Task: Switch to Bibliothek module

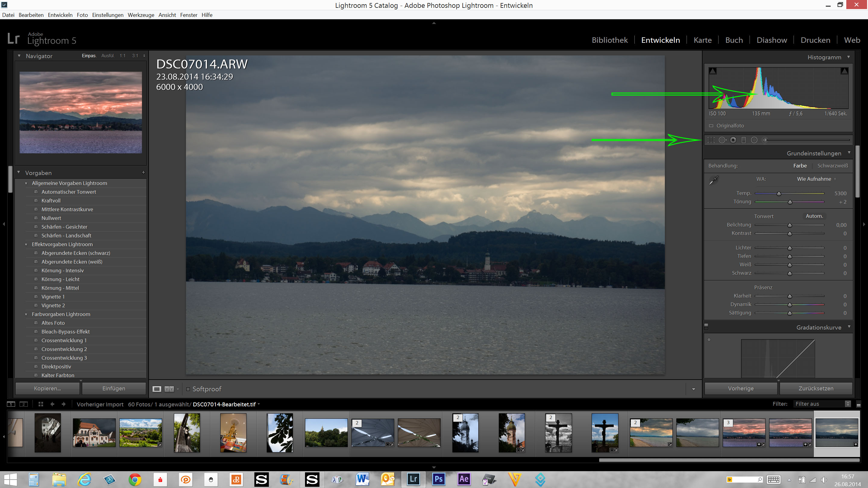Action: [609, 40]
